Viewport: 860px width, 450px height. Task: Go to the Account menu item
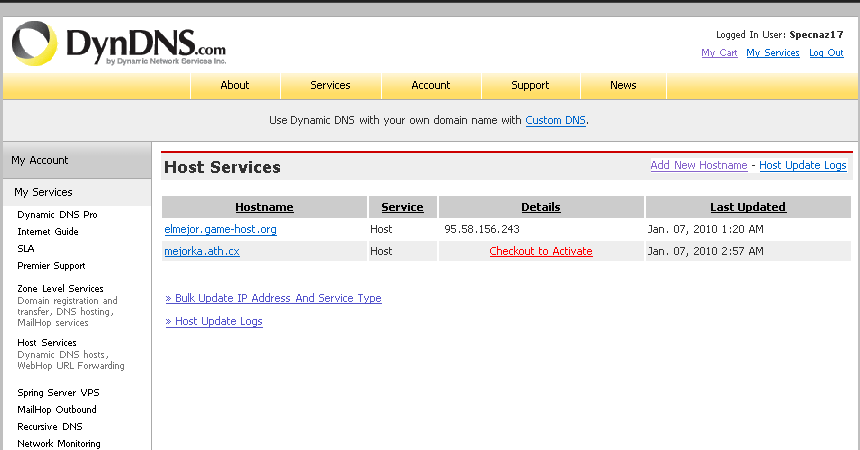[431, 85]
